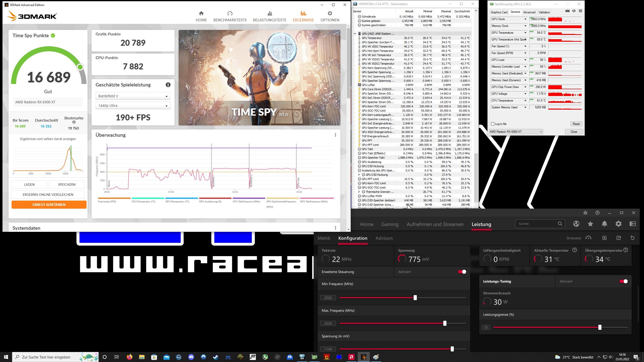Viewport: 644px width, 362px height.
Task: Click the Geschätzte Spieleleistung info icon
Action: pos(168,85)
